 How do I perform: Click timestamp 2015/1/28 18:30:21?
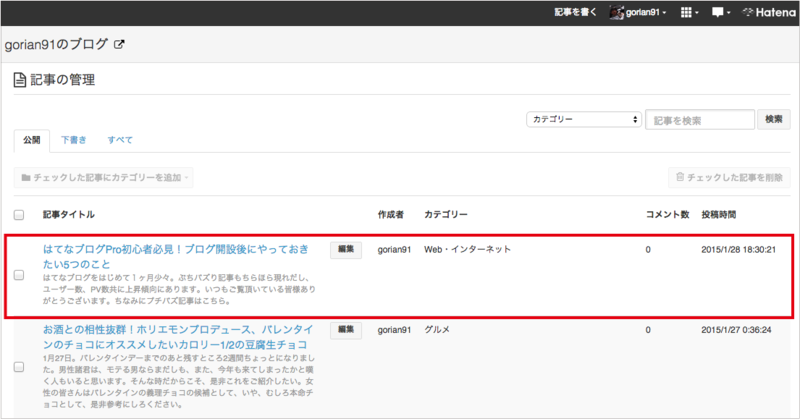coord(738,250)
